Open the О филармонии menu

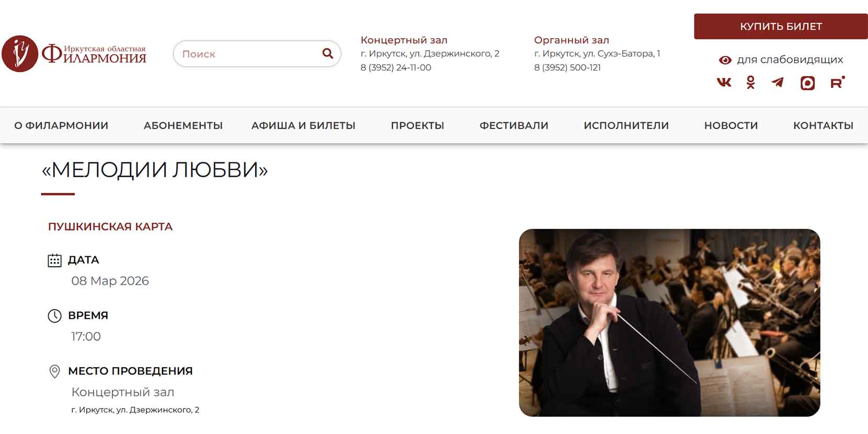(61, 125)
